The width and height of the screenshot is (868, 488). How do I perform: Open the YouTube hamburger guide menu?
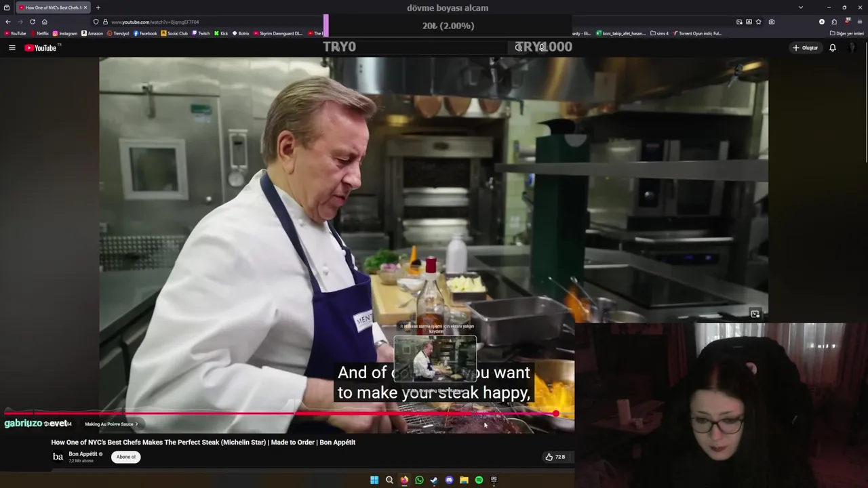12,47
